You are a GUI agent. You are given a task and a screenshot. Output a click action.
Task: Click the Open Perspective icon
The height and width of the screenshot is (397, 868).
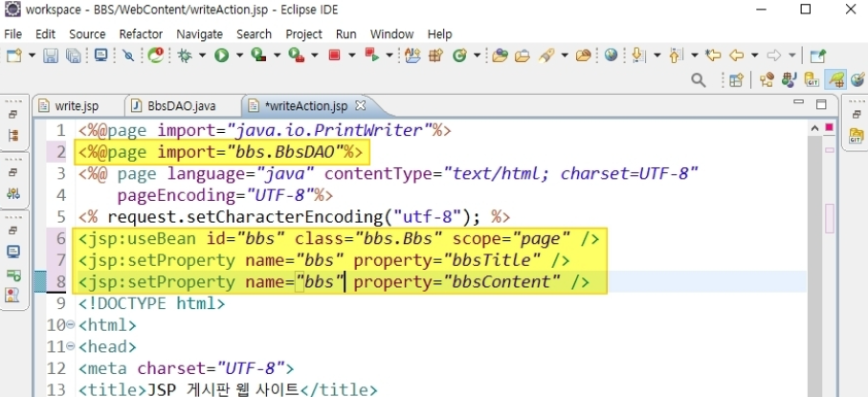[x=736, y=80]
